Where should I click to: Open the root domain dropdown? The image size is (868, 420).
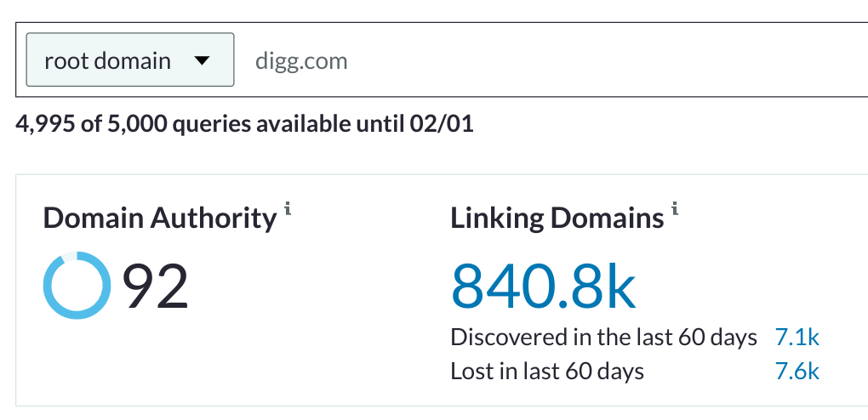[x=130, y=60]
